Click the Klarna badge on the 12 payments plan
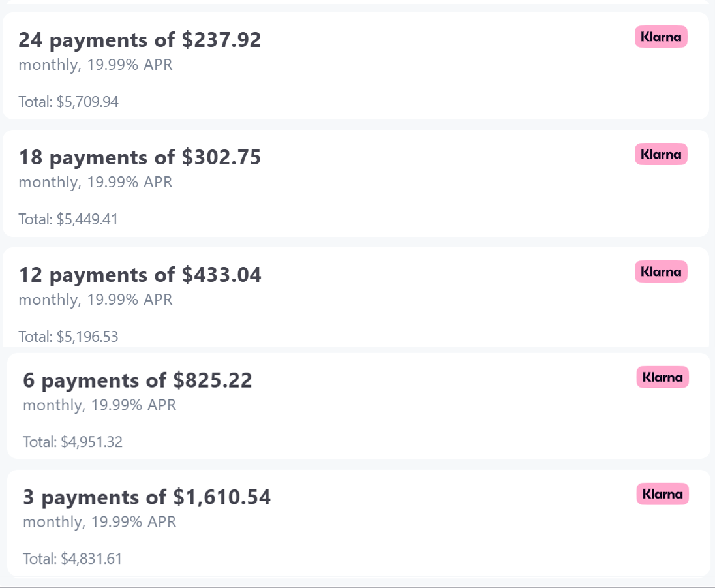The width and height of the screenshot is (715, 588). [661, 271]
